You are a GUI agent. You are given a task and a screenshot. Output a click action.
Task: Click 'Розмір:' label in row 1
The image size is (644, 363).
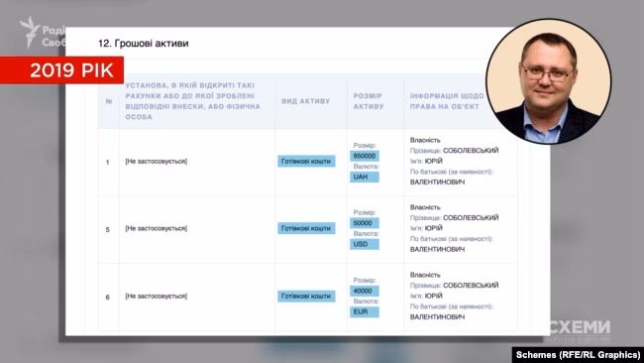coord(365,146)
